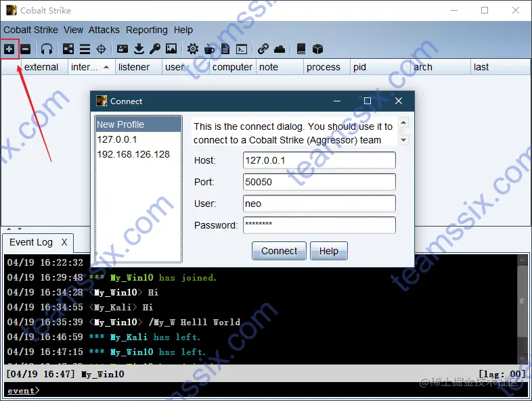Image resolution: width=532 pixels, height=401 pixels.
Task: Open MS Office macro document icon
Action: click(x=225, y=49)
